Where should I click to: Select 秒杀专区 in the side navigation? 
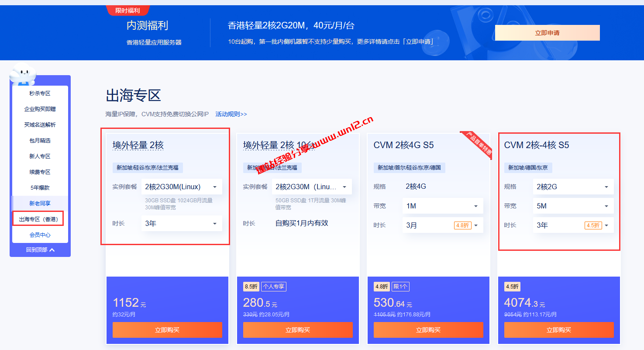click(40, 93)
